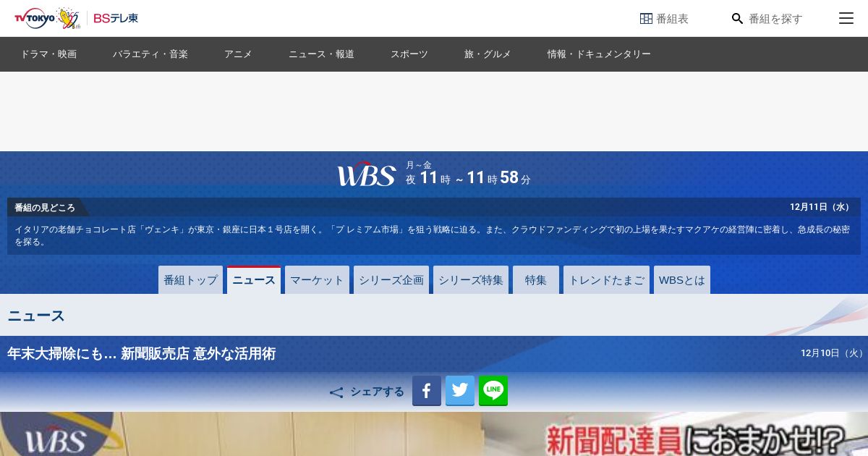Open the スポーツ category
The width and height of the screenshot is (868, 456).
coord(409,54)
